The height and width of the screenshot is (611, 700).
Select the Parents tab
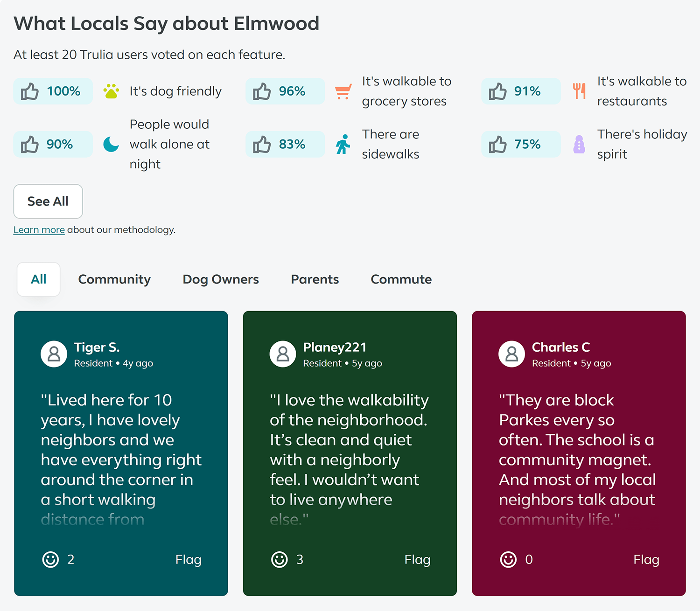coord(315,279)
